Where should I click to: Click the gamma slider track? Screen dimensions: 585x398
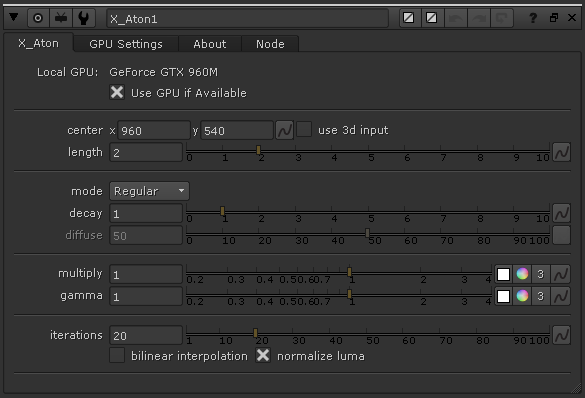coord(339,295)
